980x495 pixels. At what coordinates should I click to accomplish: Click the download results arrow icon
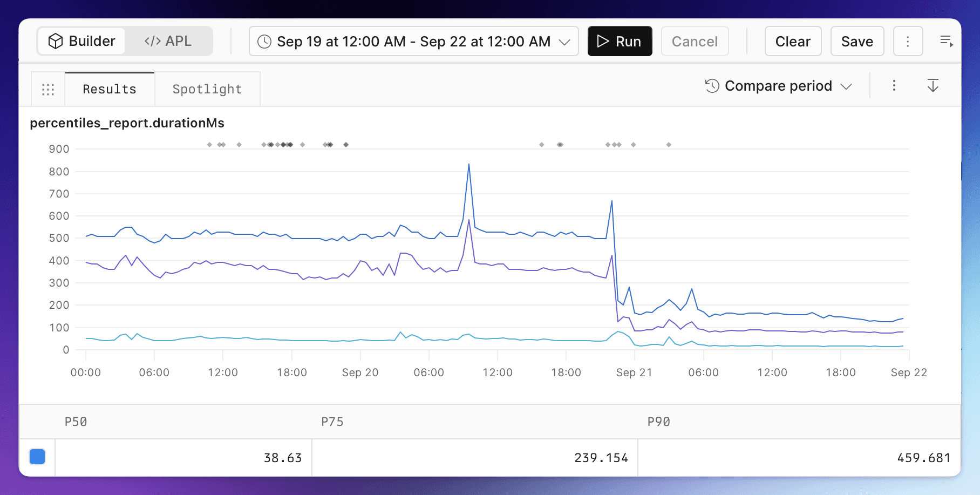tap(933, 85)
